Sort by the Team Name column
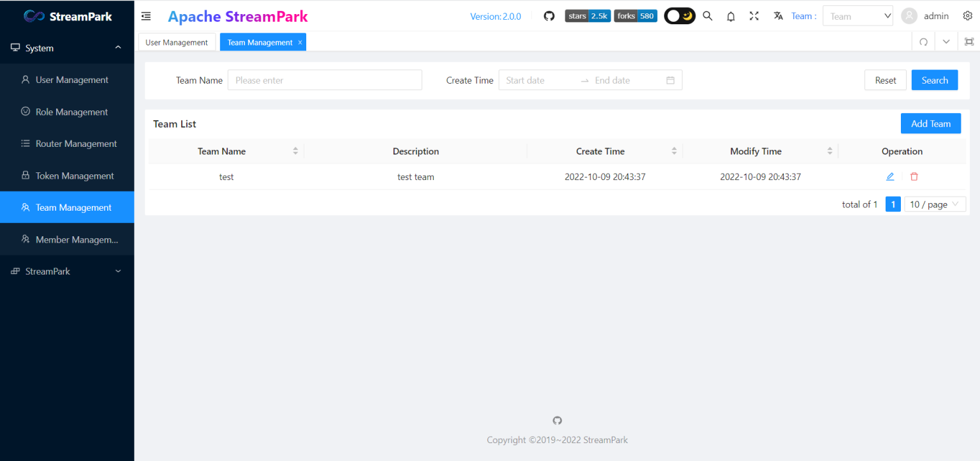Image resolution: width=980 pixels, height=461 pixels. 295,151
